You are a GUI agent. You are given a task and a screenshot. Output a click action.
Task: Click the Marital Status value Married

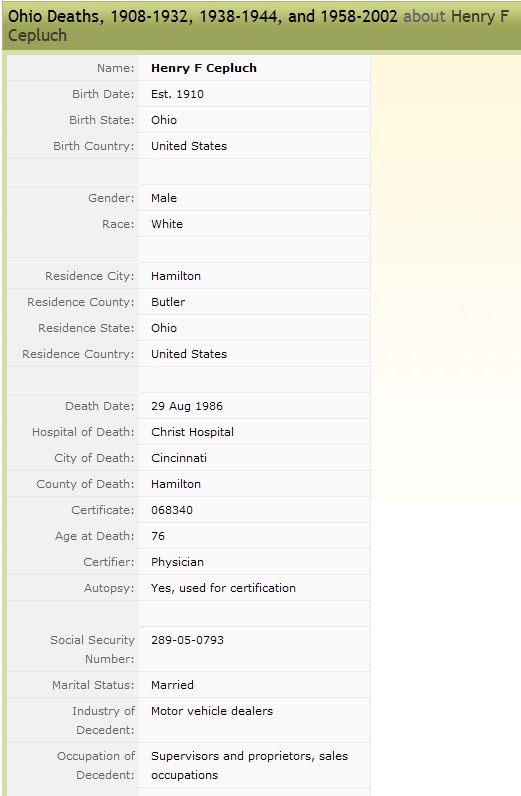coord(172,685)
